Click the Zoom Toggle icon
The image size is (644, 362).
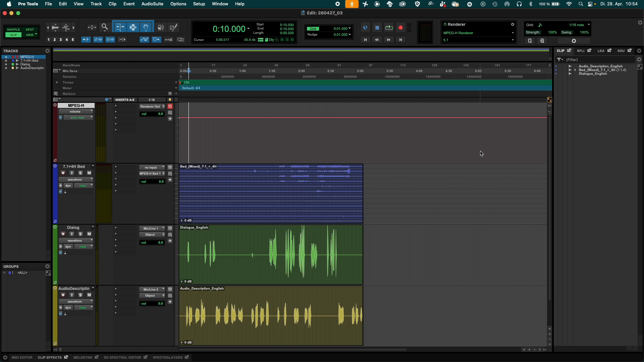click(92, 27)
